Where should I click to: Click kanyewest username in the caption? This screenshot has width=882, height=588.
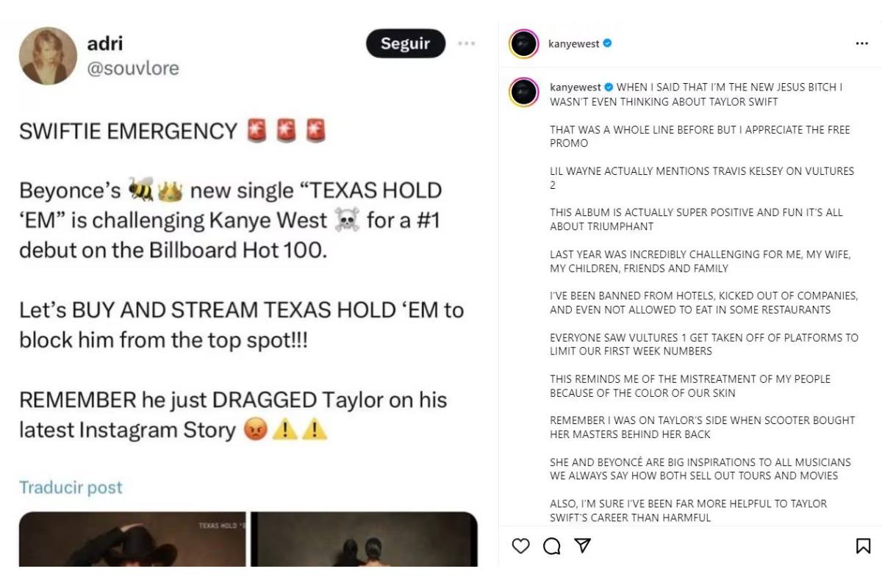coord(576,87)
